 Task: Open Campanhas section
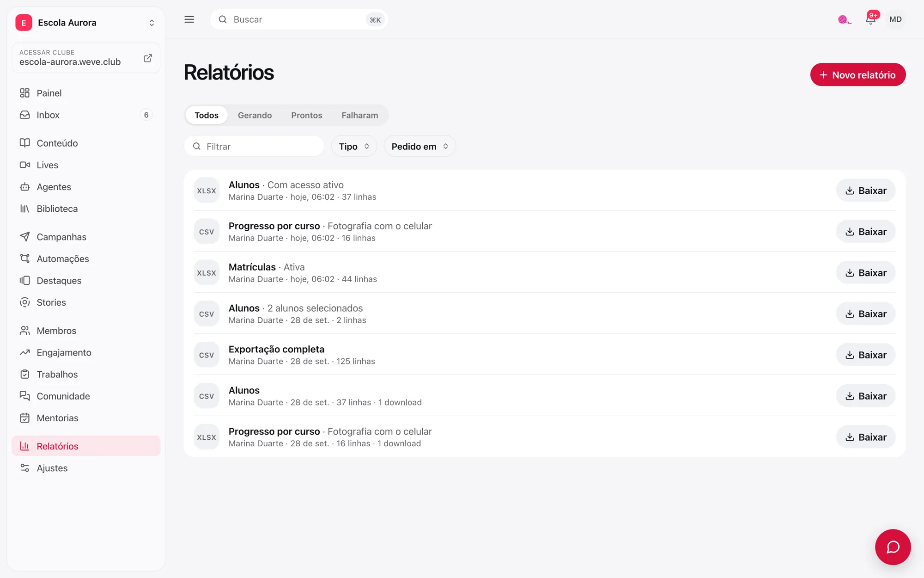pos(86,237)
